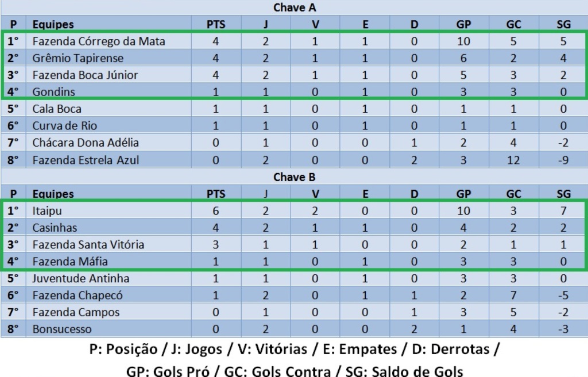This screenshot has width=588, height=377.
Task: Select the Fazenda Estrela Azul team cell
Action: click(x=86, y=160)
